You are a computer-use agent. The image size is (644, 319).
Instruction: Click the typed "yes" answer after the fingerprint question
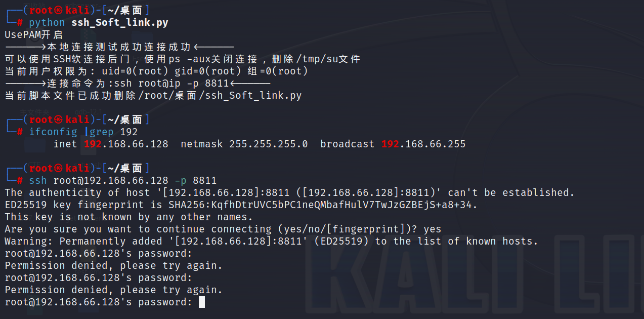(432, 229)
